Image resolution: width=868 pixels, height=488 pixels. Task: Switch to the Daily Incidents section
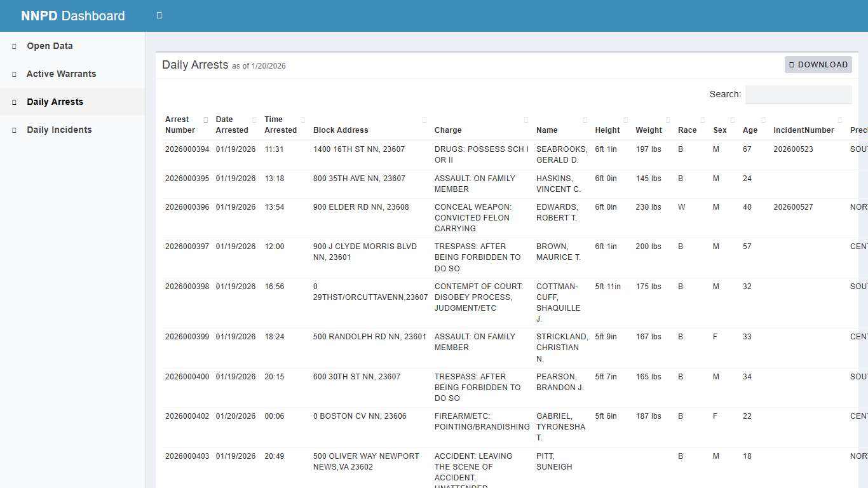click(x=59, y=130)
